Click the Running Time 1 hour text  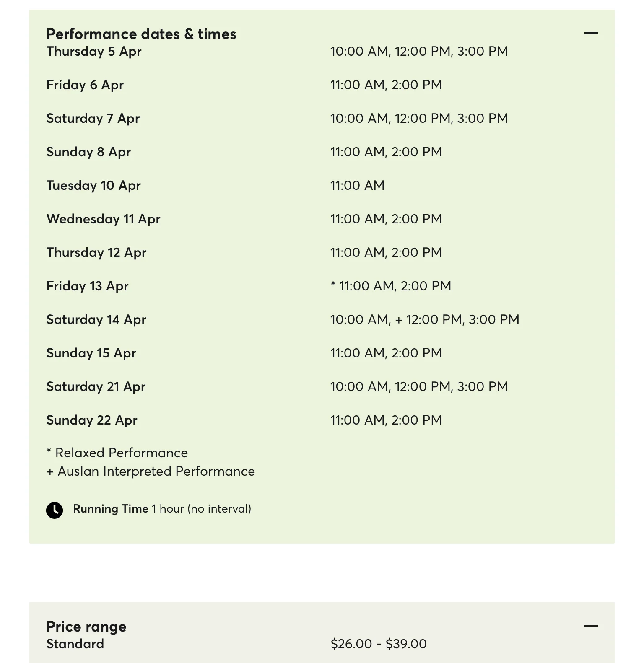[x=162, y=509]
